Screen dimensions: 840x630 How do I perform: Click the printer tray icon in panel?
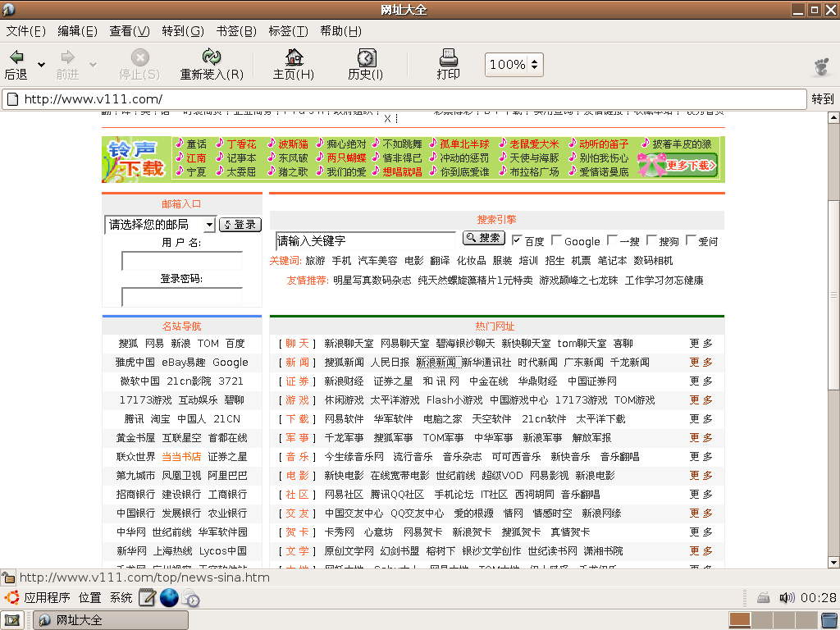click(764, 597)
